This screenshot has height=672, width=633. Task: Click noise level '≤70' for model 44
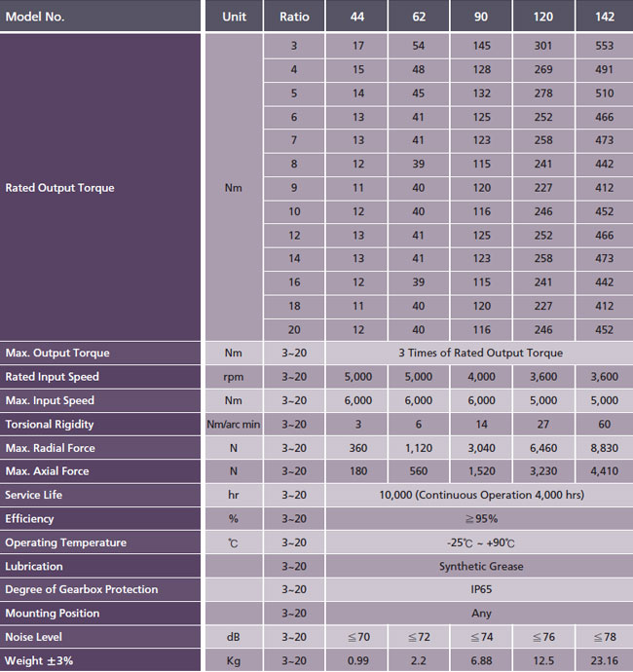pos(356,637)
